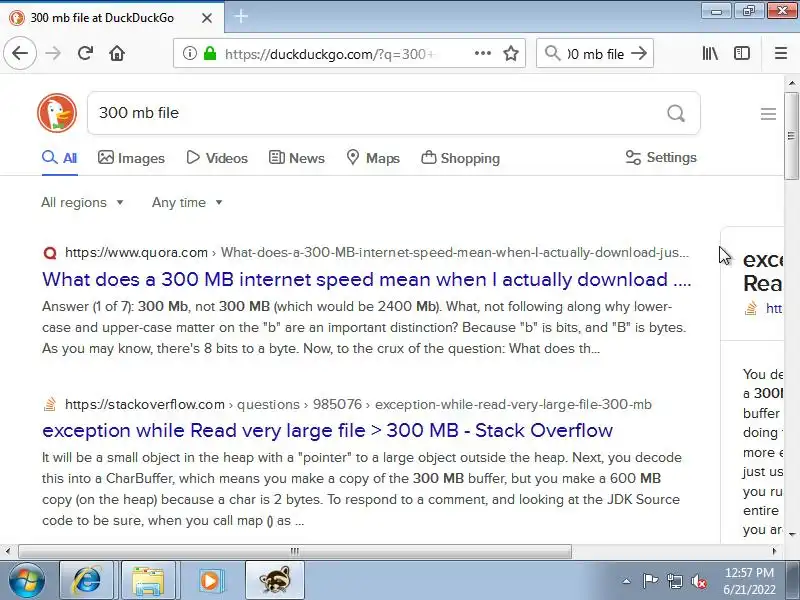Image resolution: width=800 pixels, height=600 pixels.
Task: Click the Stack Overflow favicon beside result
Action: pyautogui.click(x=50, y=405)
